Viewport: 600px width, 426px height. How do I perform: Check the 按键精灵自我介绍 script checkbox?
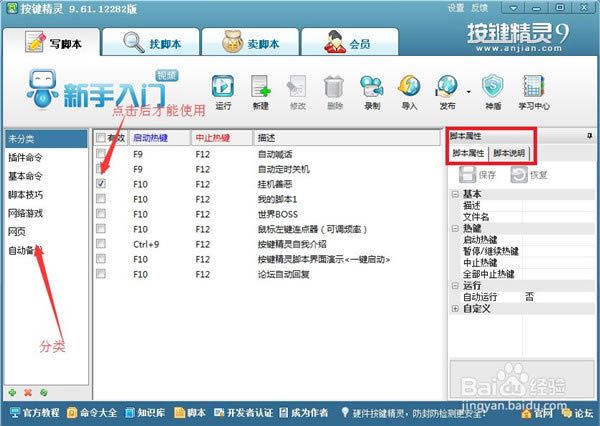(101, 243)
